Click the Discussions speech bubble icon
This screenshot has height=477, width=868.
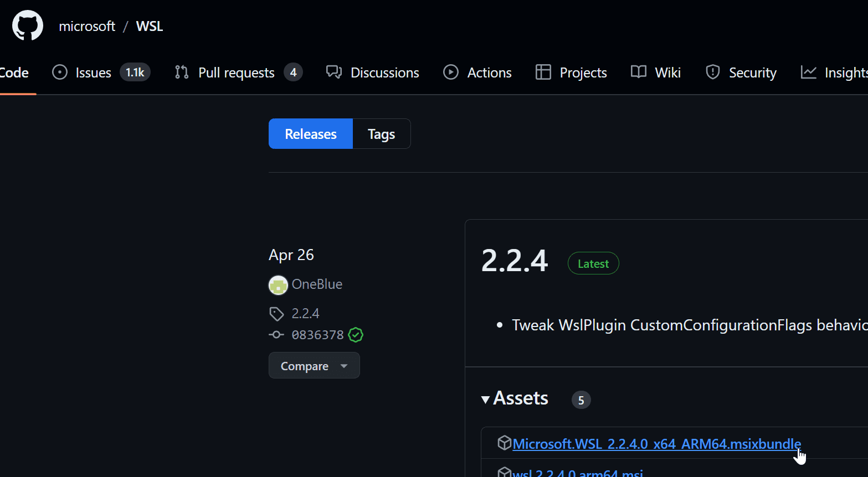[x=334, y=72]
